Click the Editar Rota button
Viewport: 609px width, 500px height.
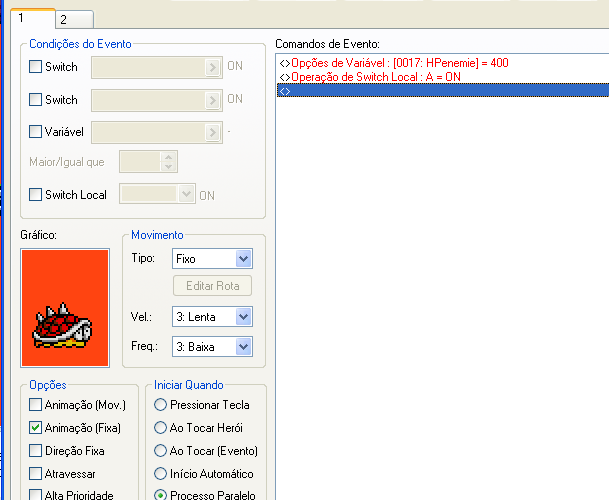coord(212,286)
